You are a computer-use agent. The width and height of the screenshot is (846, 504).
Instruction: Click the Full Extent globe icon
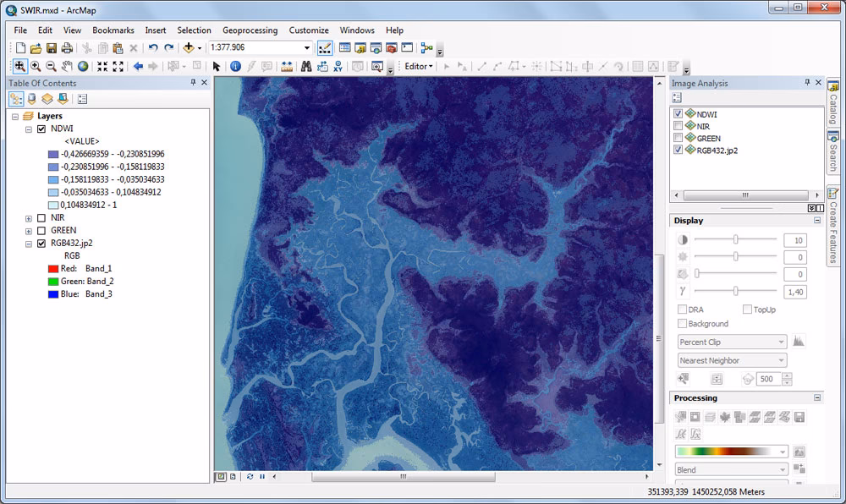[83, 66]
